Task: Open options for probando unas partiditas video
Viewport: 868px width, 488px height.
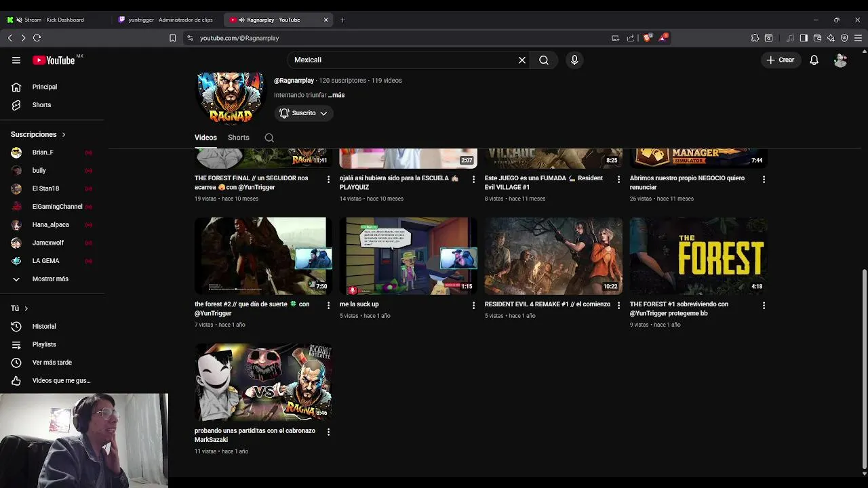Action: click(329, 432)
